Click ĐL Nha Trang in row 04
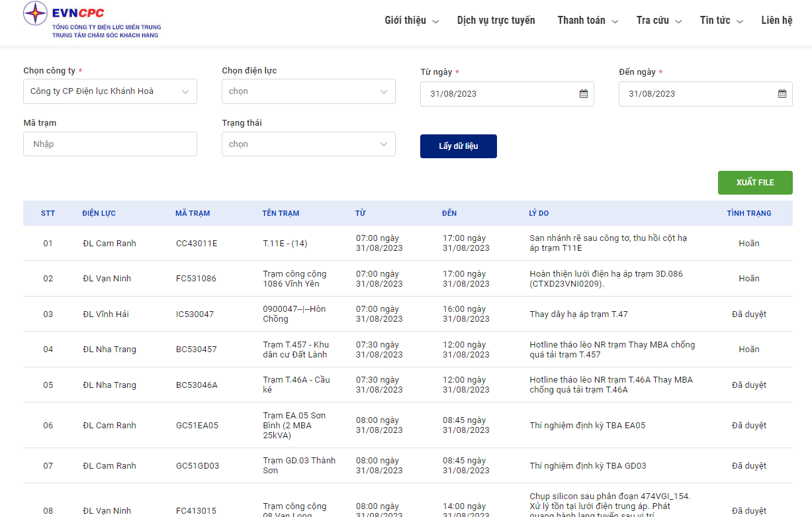The width and height of the screenshot is (812, 517). 109,350
